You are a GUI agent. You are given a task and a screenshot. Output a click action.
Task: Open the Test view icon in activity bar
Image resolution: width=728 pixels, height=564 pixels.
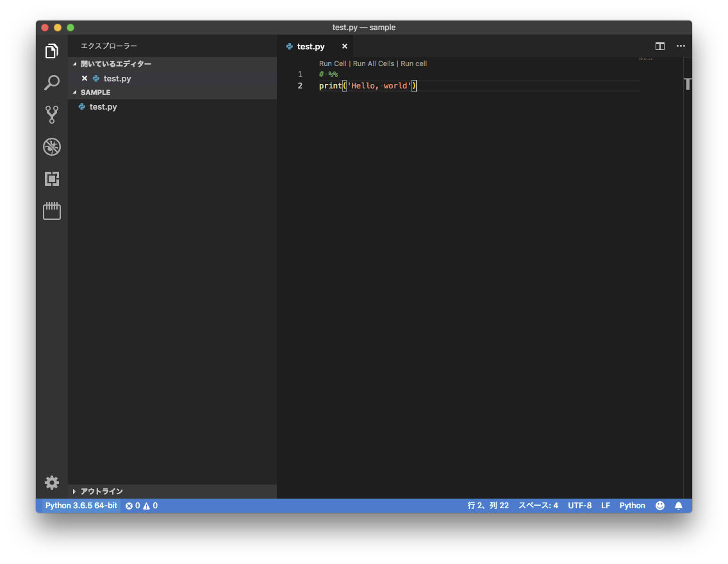click(x=51, y=211)
